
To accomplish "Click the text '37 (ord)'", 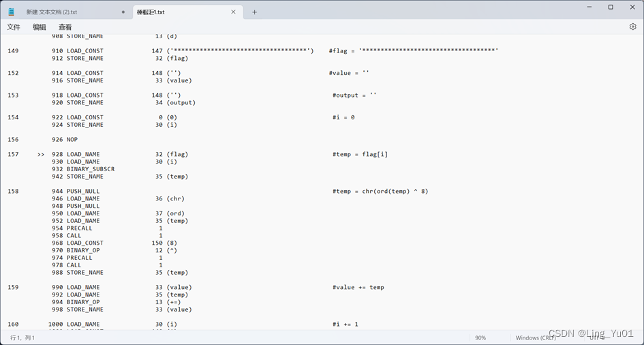I will (x=170, y=213).
